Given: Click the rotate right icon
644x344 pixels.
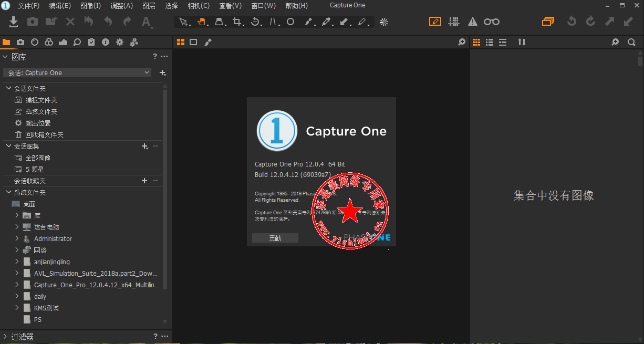Looking at the screenshot, I should coord(591,22).
